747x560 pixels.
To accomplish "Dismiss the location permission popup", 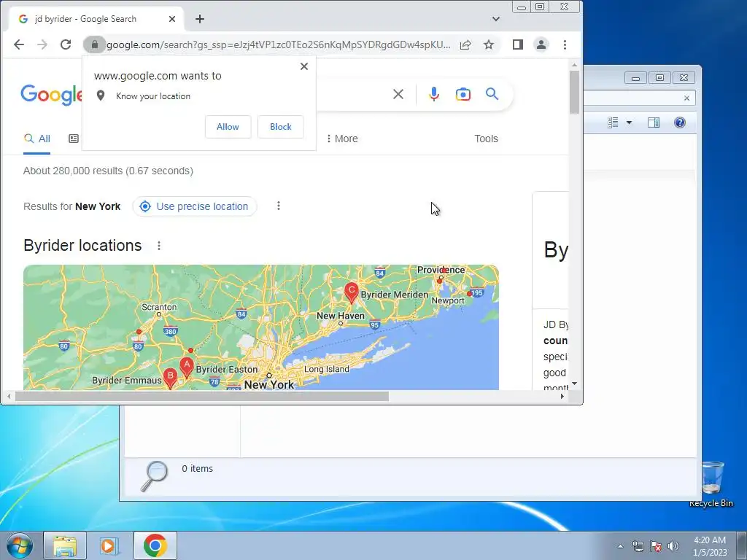I will pos(304,66).
